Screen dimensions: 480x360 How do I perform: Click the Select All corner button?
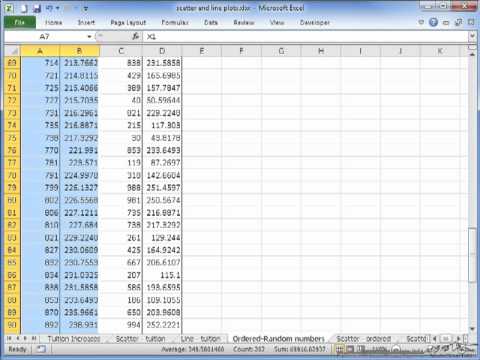[13, 51]
